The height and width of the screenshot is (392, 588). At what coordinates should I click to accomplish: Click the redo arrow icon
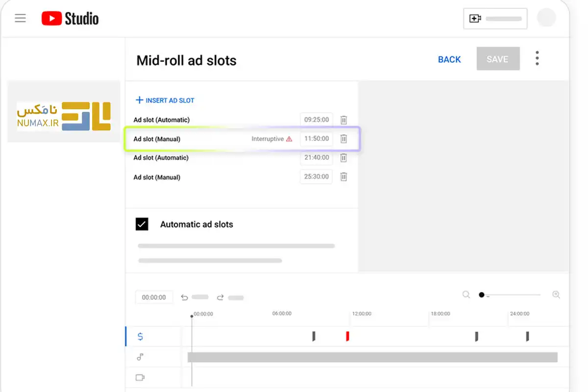(220, 297)
